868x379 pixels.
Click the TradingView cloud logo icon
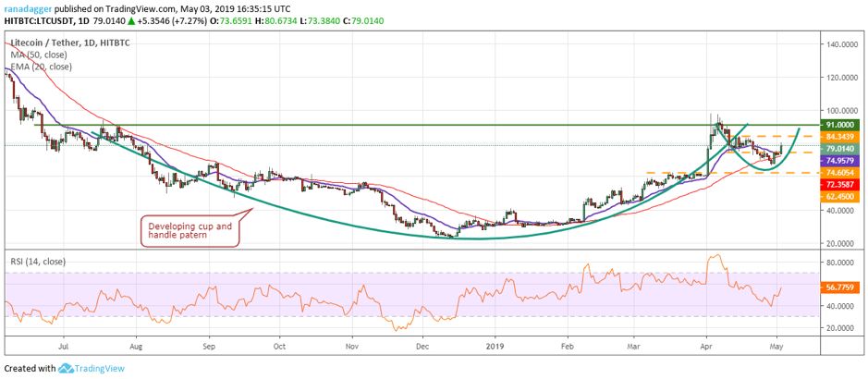pyautogui.click(x=67, y=368)
